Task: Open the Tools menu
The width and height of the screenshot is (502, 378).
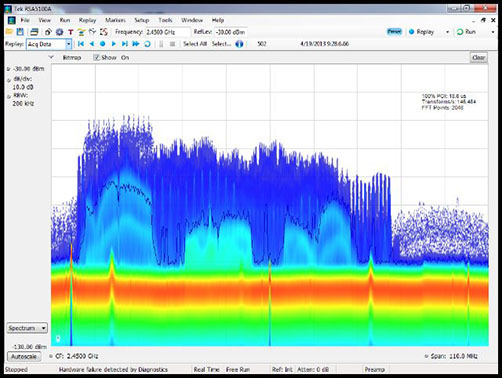Action: (165, 20)
